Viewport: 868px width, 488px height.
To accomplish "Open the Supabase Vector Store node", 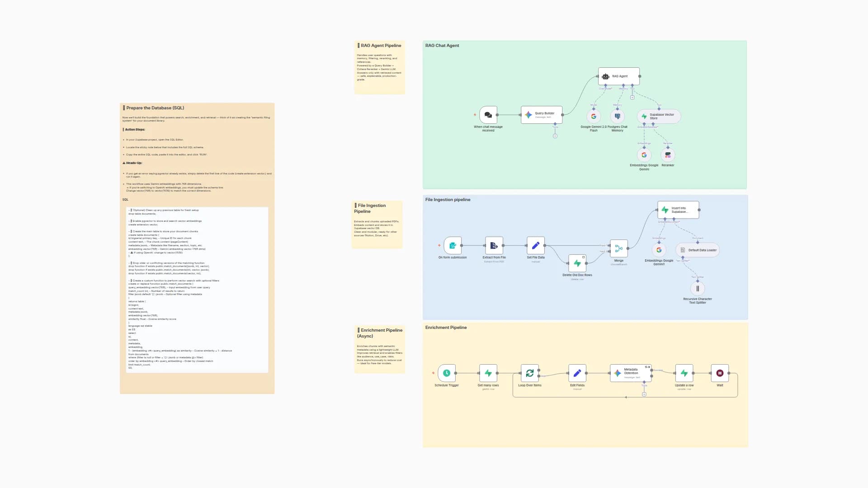I will coord(659,116).
